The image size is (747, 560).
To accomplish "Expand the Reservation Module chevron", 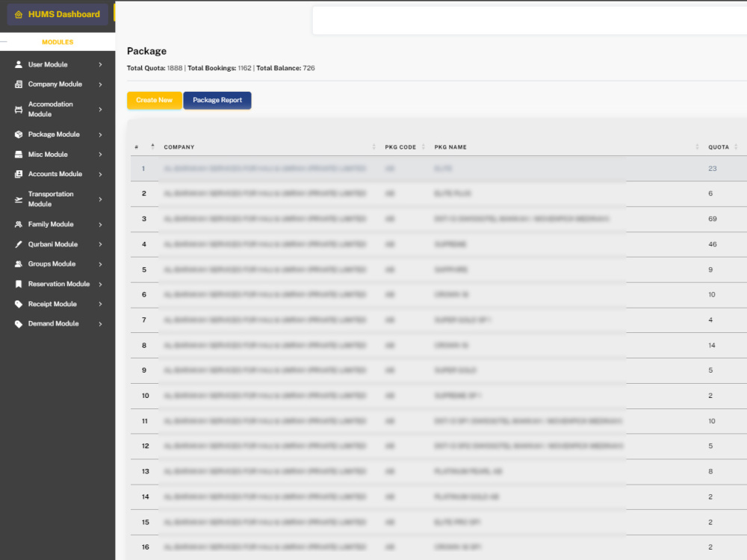I will pos(101,284).
